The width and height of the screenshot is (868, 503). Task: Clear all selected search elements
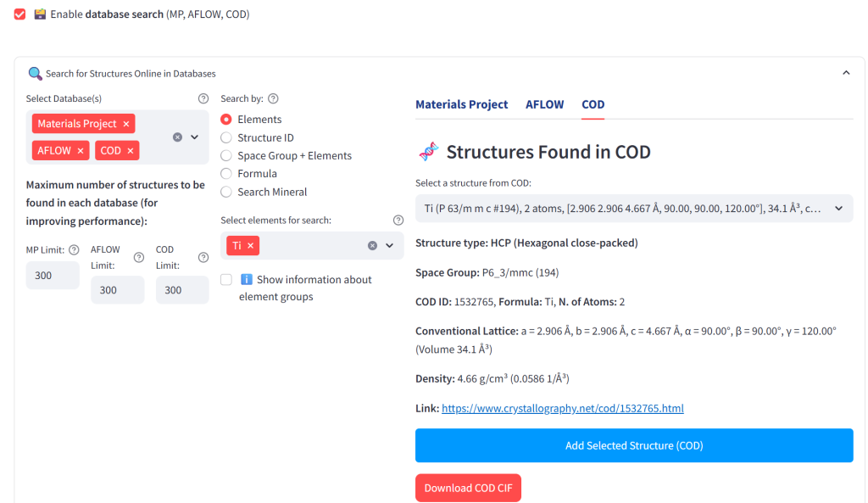pyautogui.click(x=372, y=245)
